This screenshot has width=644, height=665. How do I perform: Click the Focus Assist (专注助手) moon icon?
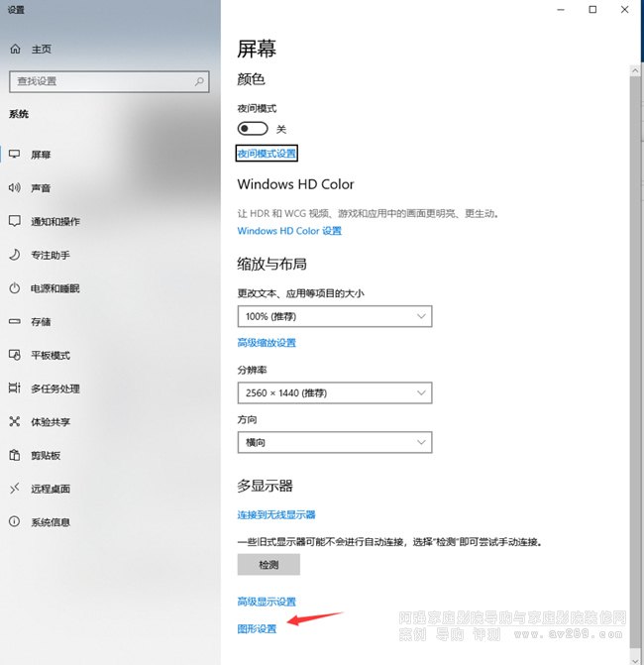pos(15,255)
